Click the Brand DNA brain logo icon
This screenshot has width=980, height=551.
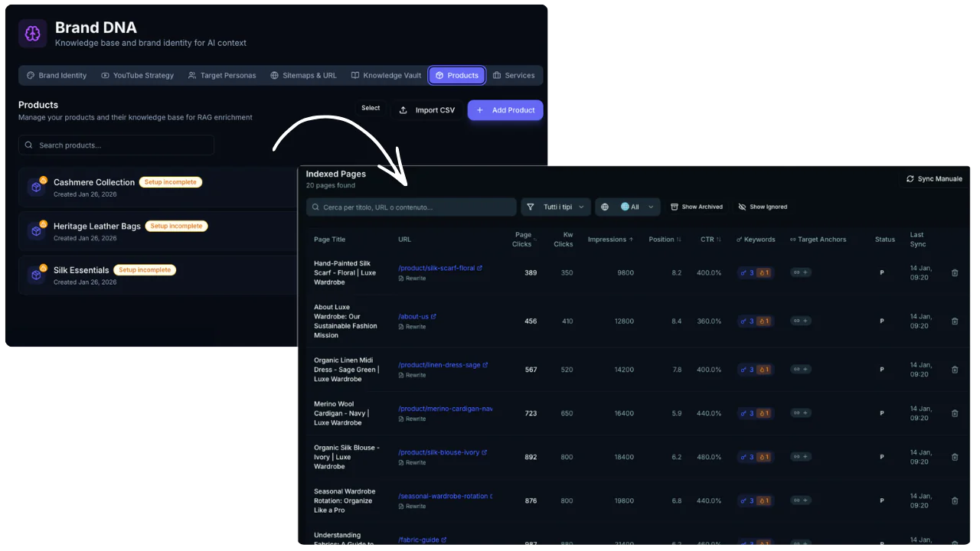coord(32,34)
